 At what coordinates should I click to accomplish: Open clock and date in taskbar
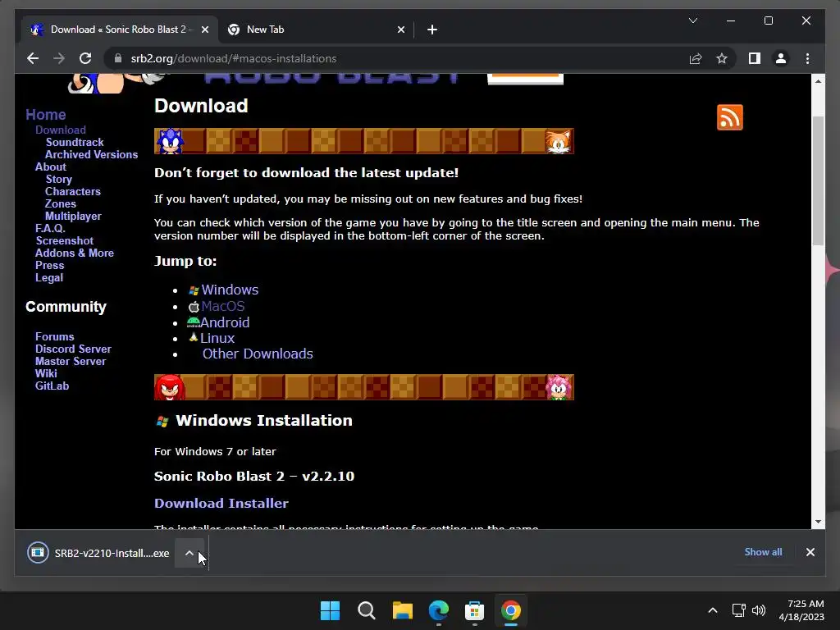pos(801,610)
